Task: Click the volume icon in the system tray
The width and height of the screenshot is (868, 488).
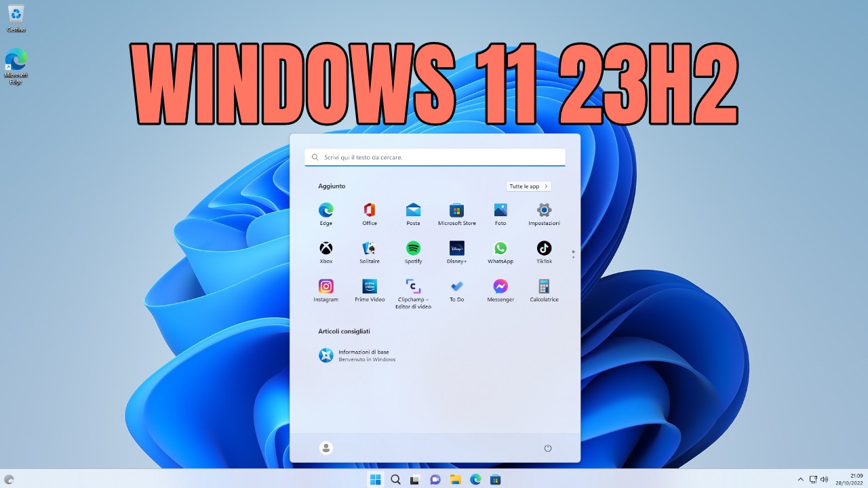Action: (x=824, y=479)
